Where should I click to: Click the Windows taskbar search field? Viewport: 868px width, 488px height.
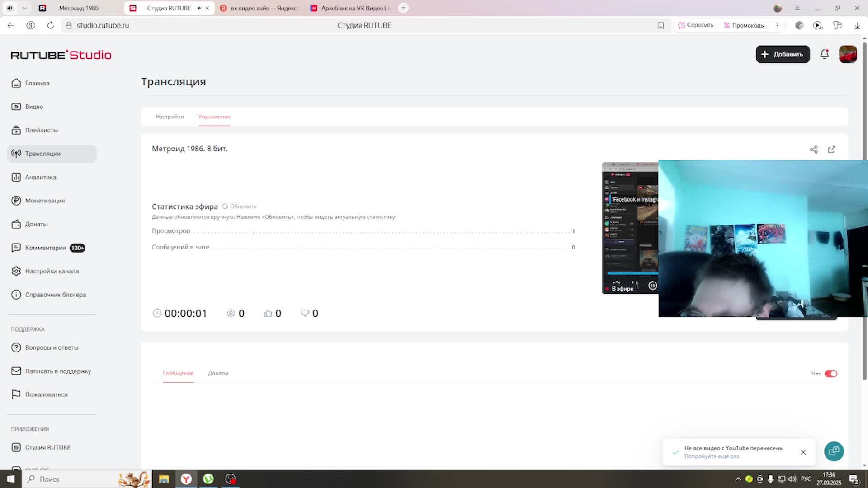tap(68, 479)
